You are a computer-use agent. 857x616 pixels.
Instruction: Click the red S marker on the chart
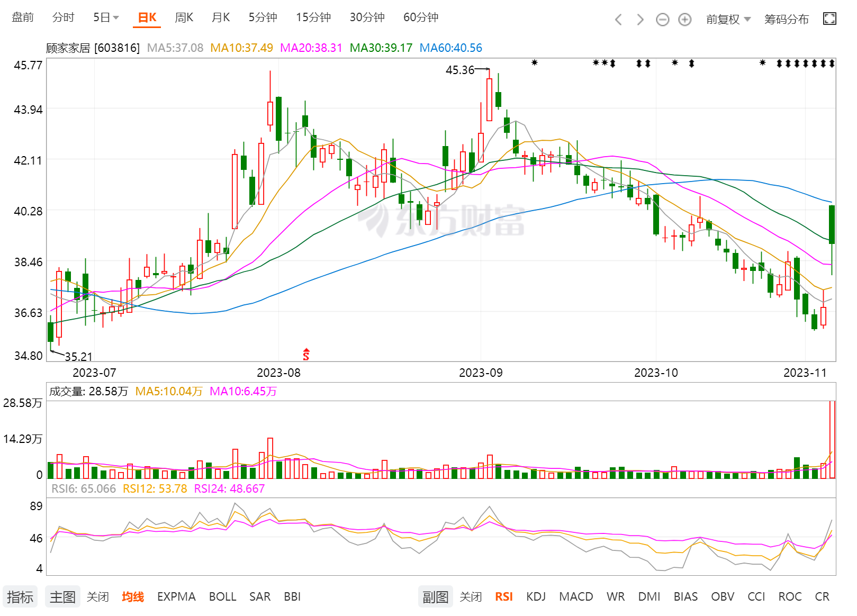[x=306, y=354]
